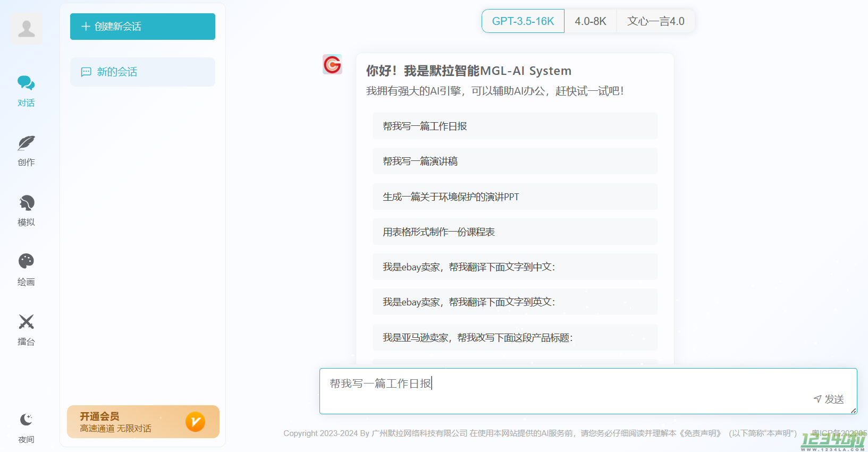The width and height of the screenshot is (868, 452).
Task: Choose the prompt 帮我改写下面这段产品标题
Action: pos(515,337)
